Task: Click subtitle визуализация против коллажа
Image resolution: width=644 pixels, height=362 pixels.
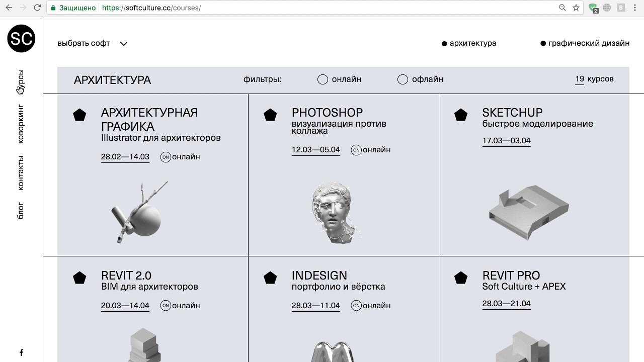Action: click(339, 127)
